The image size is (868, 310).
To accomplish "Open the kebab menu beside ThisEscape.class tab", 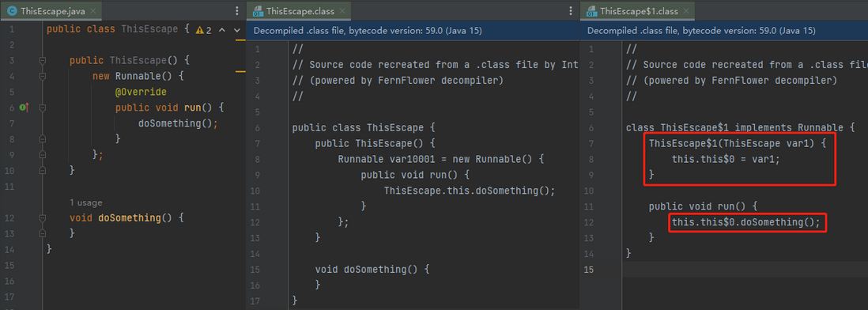I will click(x=571, y=11).
